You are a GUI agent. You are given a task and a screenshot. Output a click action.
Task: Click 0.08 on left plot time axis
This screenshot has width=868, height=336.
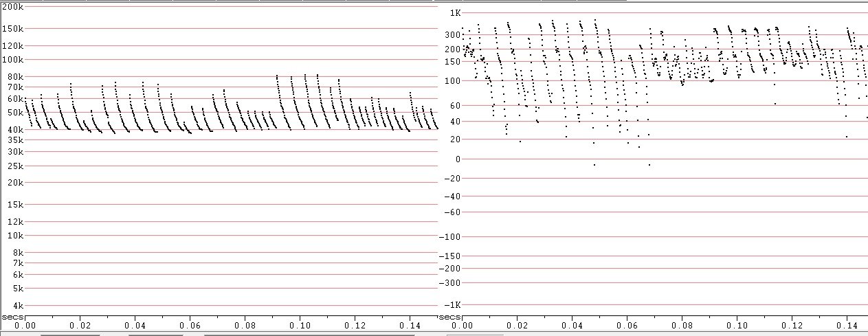click(x=245, y=326)
